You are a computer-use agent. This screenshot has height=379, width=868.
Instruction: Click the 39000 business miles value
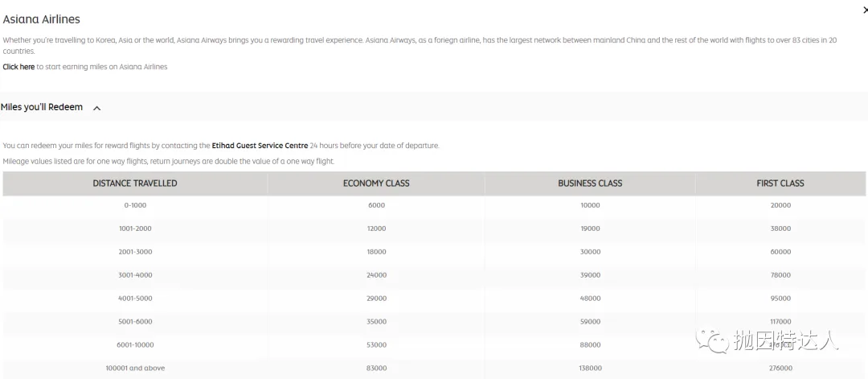pyautogui.click(x=590, y=275)
